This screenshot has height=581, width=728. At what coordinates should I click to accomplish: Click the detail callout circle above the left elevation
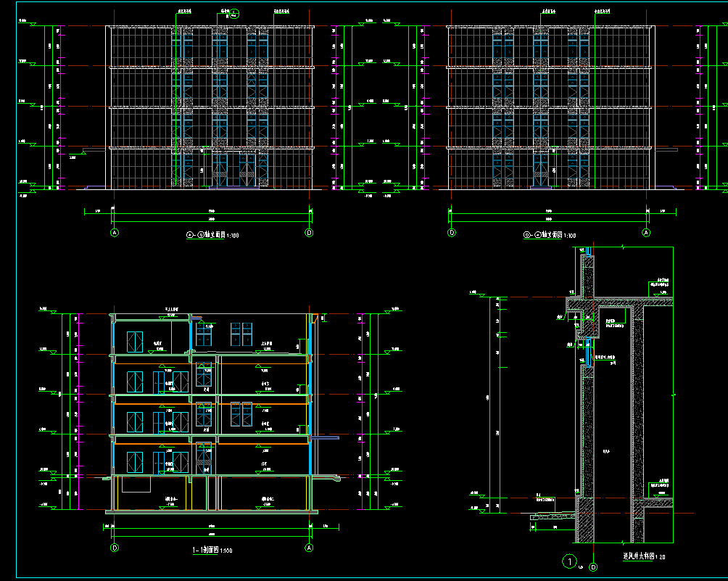coord(235,12)
